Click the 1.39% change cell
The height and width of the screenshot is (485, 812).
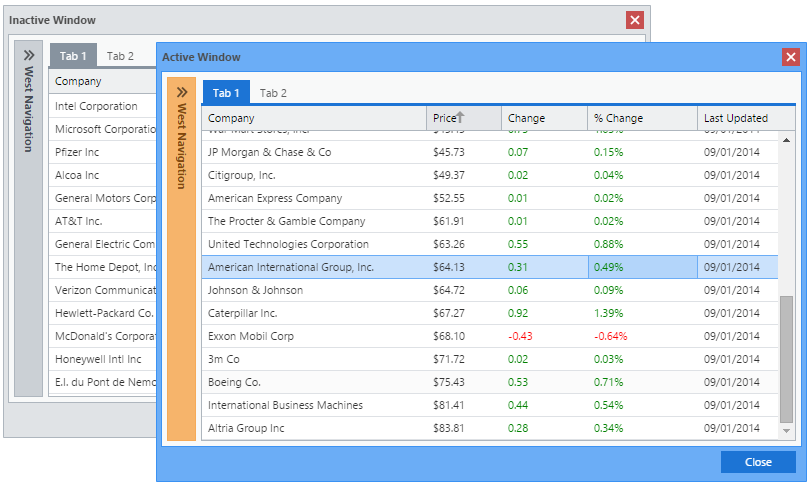643,313
